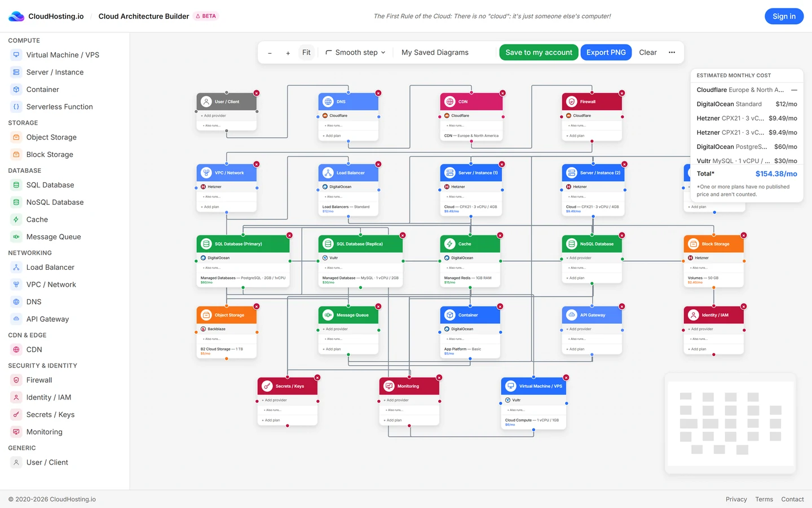The image size is (812, 508).
Task: Click the CloudHosting.io cloud logo
Action: (x=16, y=16)
